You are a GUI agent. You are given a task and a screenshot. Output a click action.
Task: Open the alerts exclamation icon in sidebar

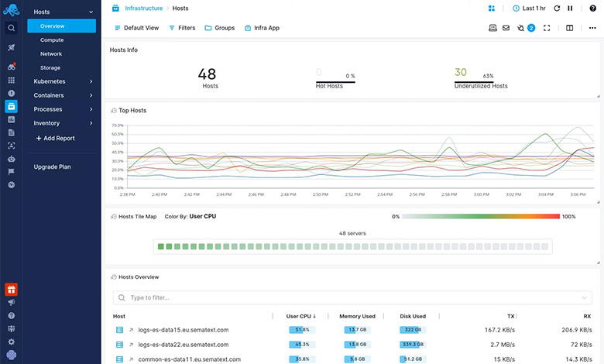coord(12,93)
